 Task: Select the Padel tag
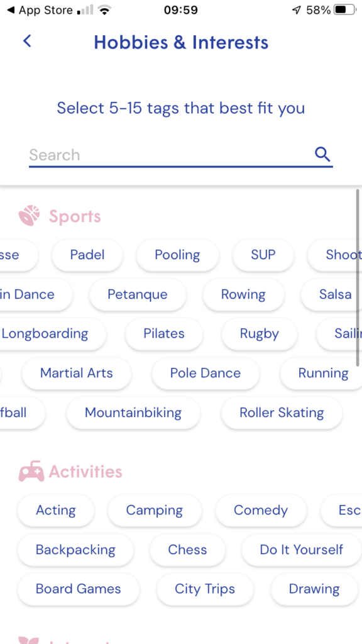coord(87,255)
